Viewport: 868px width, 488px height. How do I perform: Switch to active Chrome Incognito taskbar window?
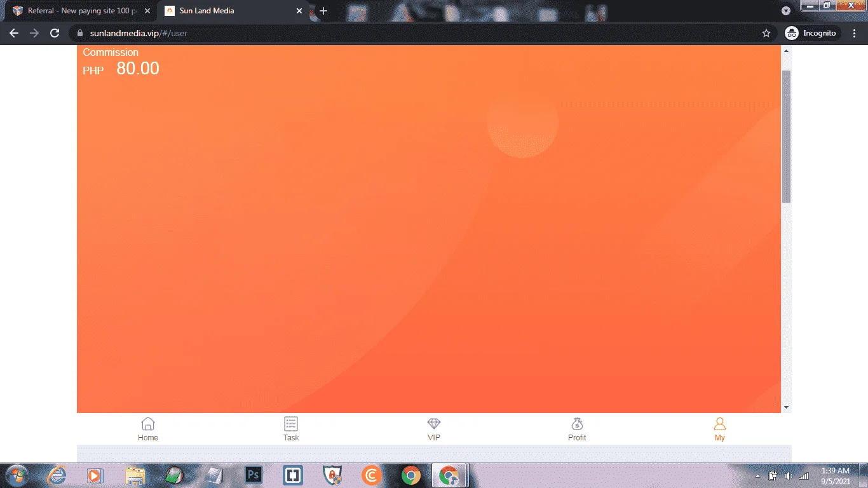(x=450, y=475)
